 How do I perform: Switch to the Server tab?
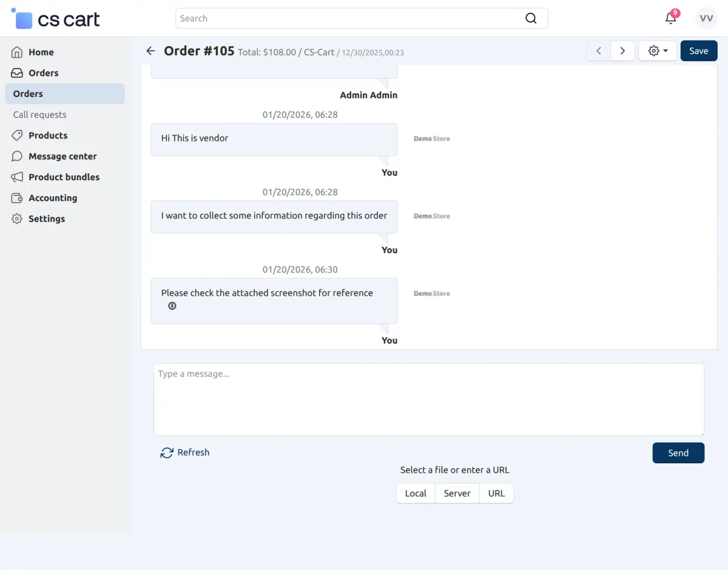pyautogui.click(x=457, y=493)
